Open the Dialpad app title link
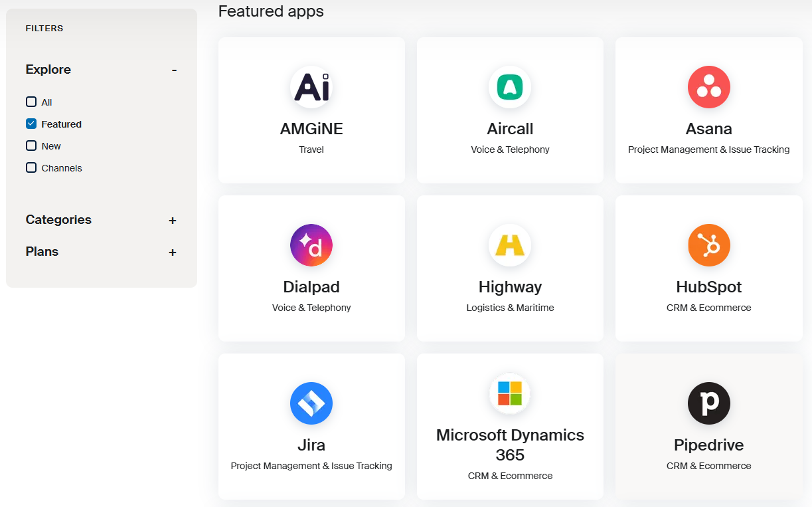 [x=311, y=287]
